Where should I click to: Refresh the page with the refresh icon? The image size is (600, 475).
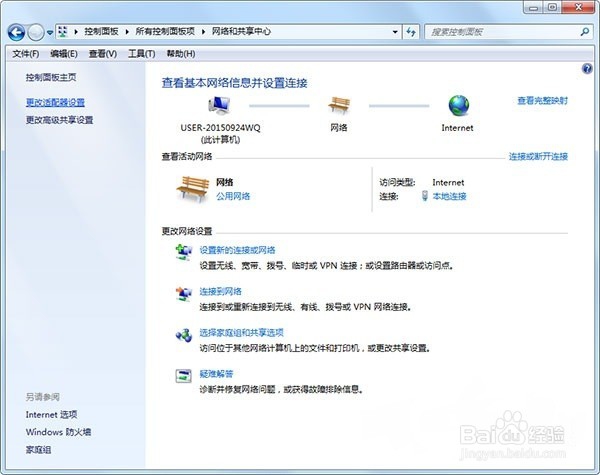(x=411, y=32)
